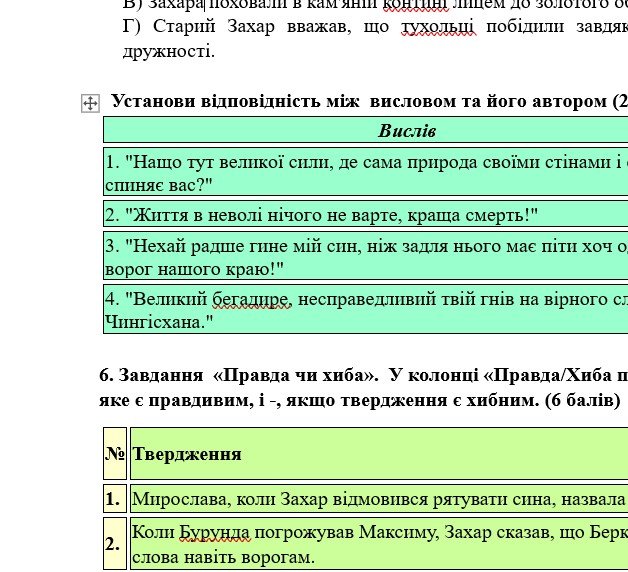Click the number cell "1." in the statements table
628x572 pixels.
click(115, 498)
